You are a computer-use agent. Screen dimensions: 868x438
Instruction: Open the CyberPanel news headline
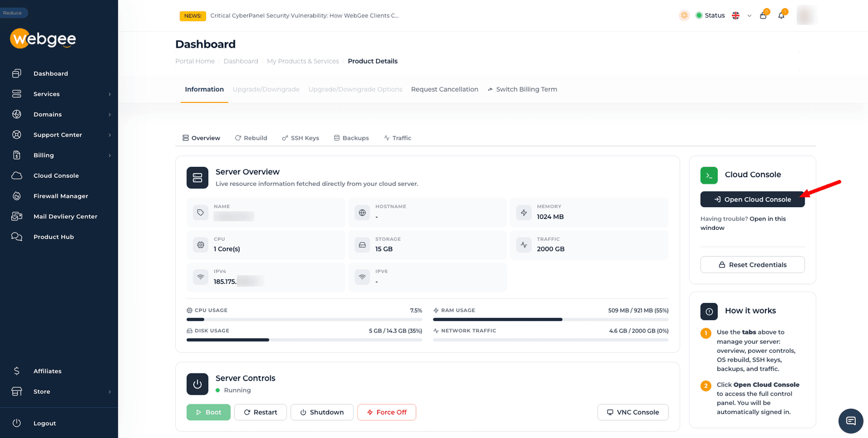pos(304,16)
